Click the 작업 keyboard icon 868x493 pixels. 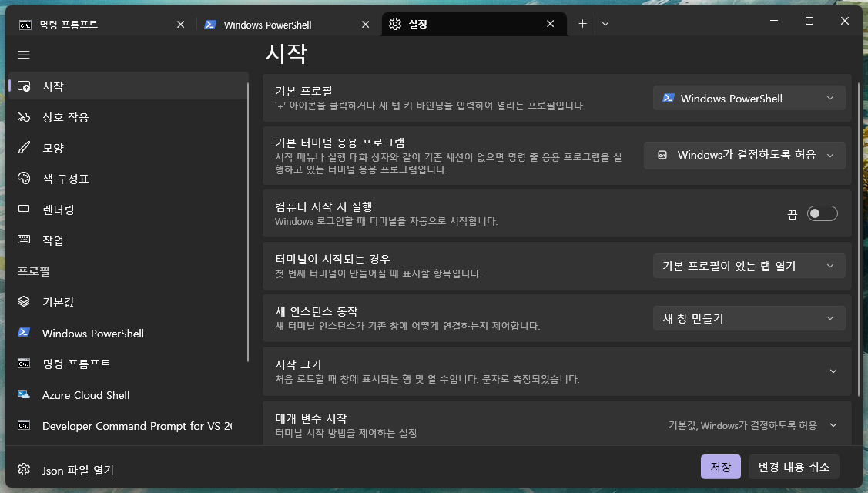[x=24, y=240]
